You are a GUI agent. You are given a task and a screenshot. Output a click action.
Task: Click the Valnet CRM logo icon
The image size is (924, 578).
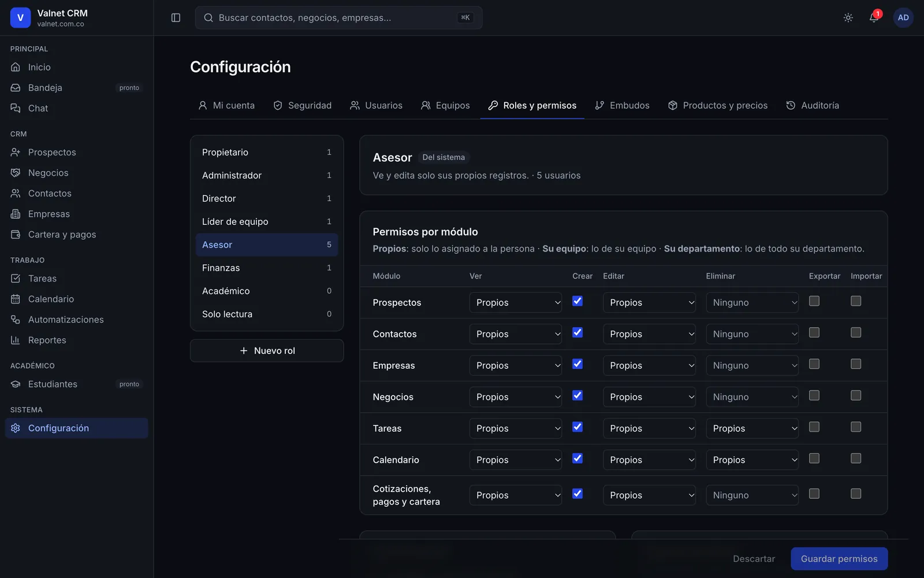tap(20, 18)
